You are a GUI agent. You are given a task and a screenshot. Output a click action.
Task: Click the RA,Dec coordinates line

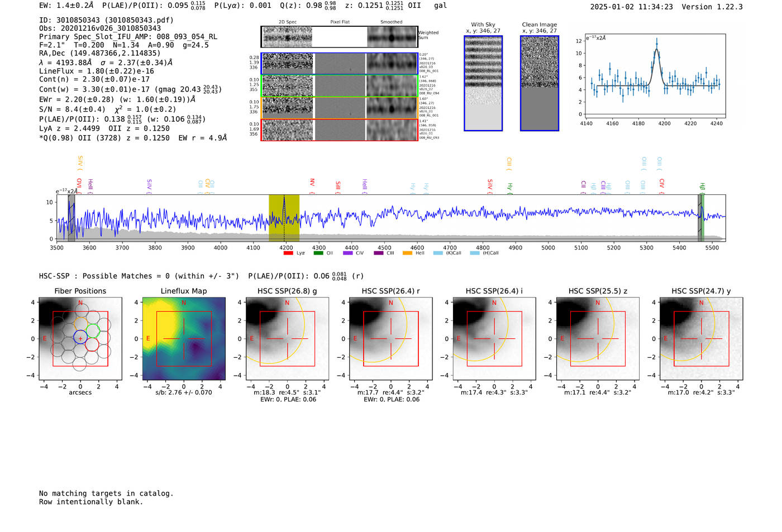tap(100, 54)
